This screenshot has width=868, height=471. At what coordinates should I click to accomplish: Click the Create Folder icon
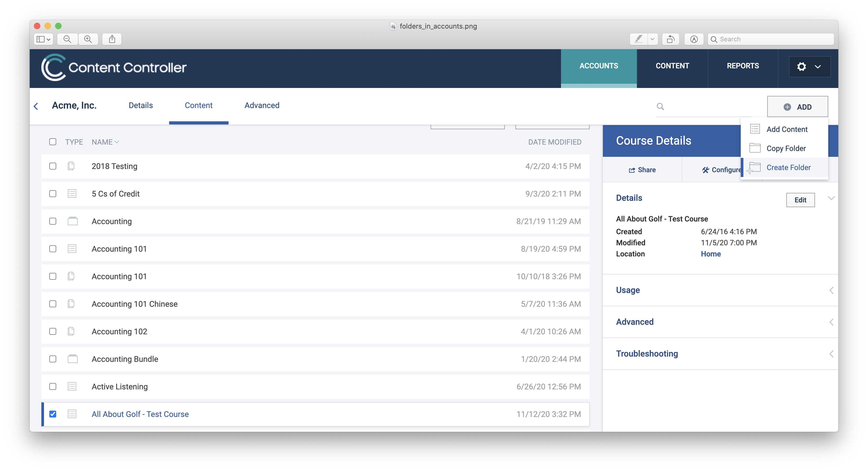click(754, 167)
